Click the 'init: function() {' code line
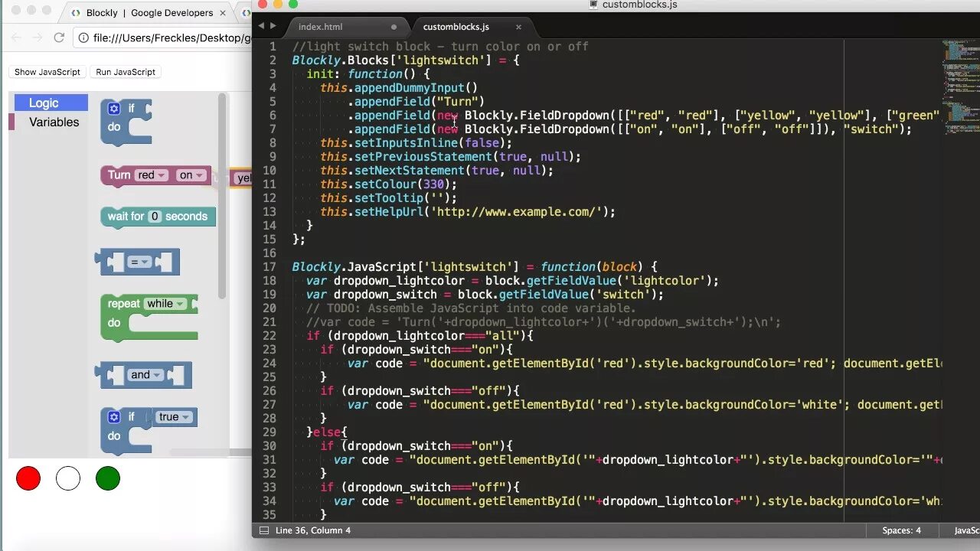Image resolution: width=980 pixels, height=551 pixels. point(368,74)
